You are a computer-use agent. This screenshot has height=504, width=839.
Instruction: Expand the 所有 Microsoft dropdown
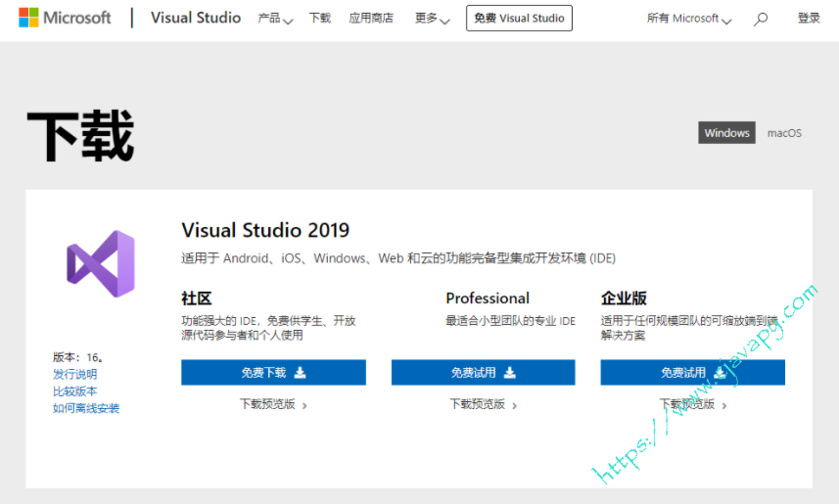click(689, 19)
